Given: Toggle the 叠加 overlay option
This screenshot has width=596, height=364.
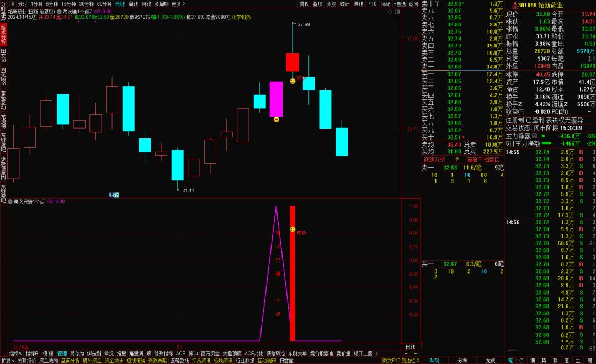Looking at the screenshot, I should click(317, 3).
